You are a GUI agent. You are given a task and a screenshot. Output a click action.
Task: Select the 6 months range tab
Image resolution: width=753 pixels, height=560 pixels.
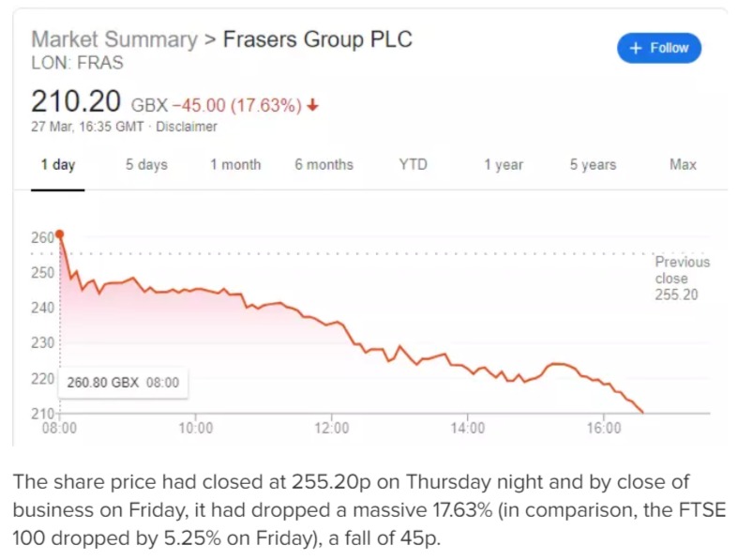[324, 165]
